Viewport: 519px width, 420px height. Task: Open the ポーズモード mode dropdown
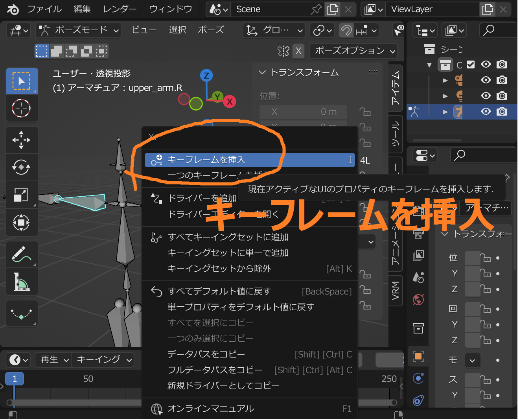(78, 30)
